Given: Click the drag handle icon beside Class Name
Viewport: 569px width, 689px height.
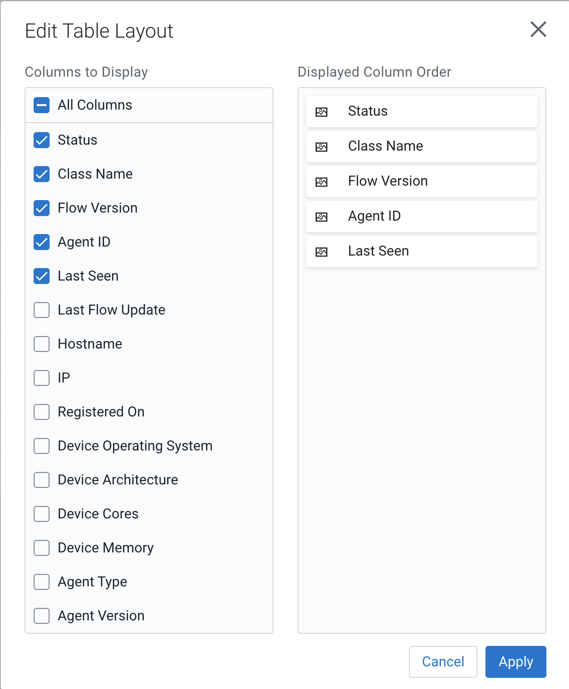Looking at the screenshot, I should tap(322, 147).
